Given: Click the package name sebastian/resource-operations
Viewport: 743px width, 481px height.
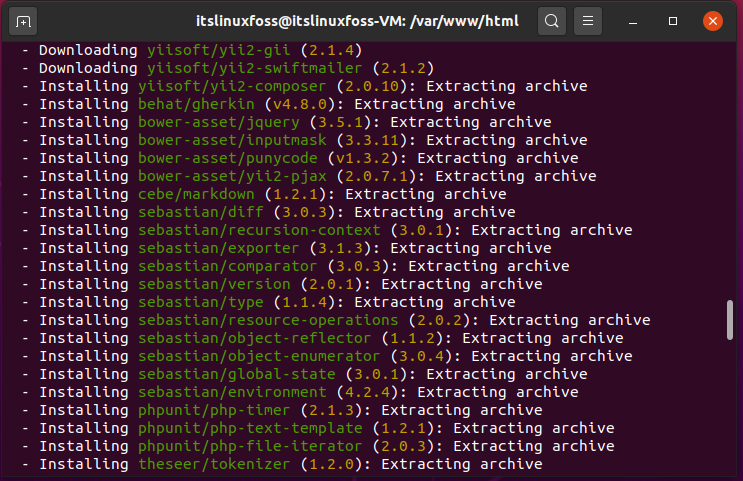Looking at the screenshot, I should point(268,320).
